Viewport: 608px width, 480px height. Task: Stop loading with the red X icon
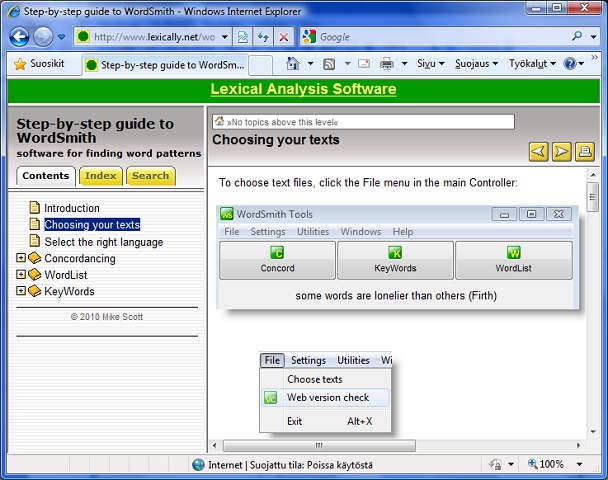pos(284,37)
